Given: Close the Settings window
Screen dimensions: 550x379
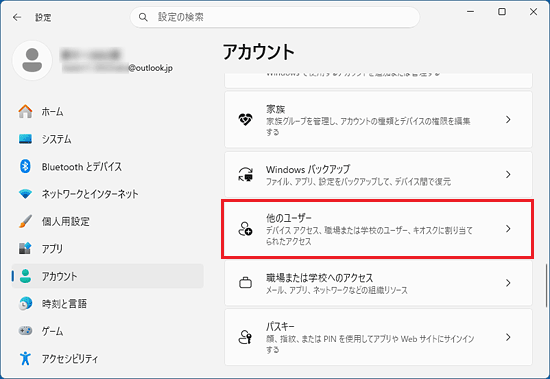Looking at the screenshot, I should [533, 12].
